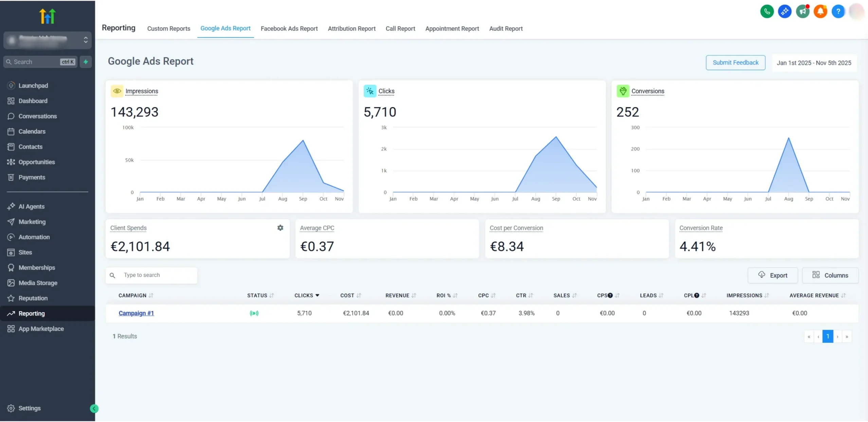Click the green lightning quick actions icon
Image resolution: width=868 pixels, height=422 pixels.
coord(86,62)
